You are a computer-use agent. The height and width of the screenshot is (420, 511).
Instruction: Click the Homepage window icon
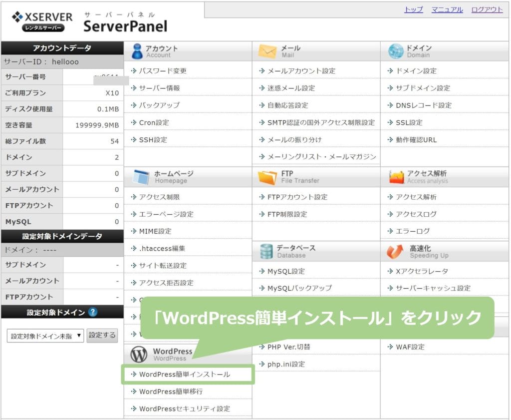click(x=141, y=177)
